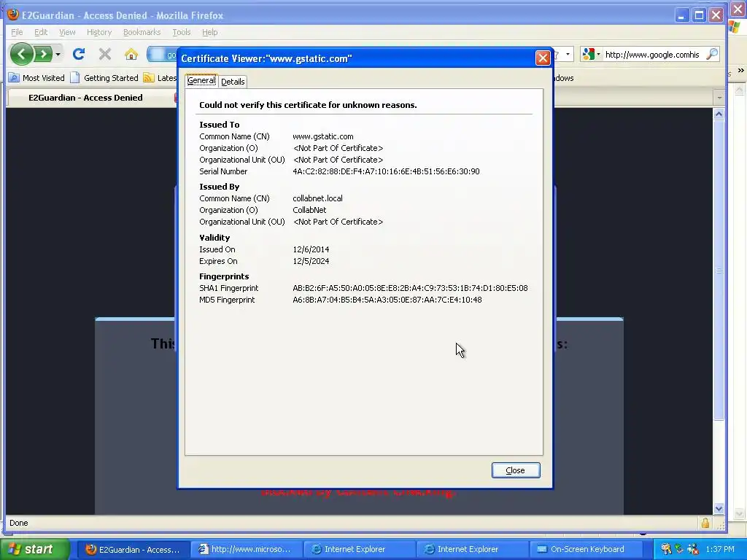The width and height of the screenshot is (747, 560).
Task: Maximize the Firefox window
Action: pyautogui.click(x=699, y=15)
